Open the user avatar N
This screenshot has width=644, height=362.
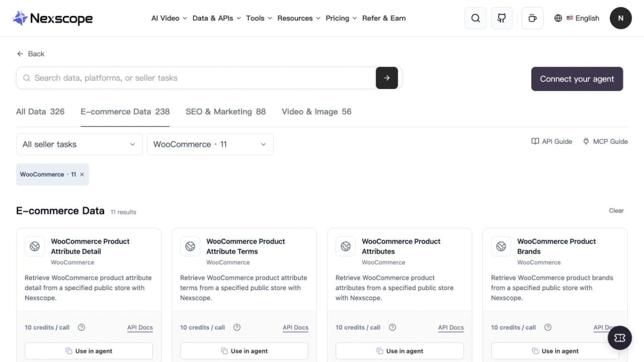click(620, 18)
